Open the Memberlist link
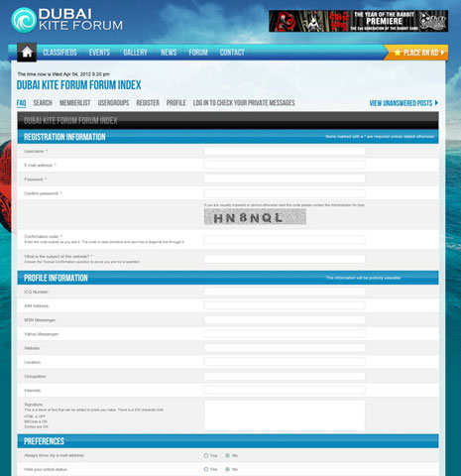The image size is (461, 476). point(75,103)
